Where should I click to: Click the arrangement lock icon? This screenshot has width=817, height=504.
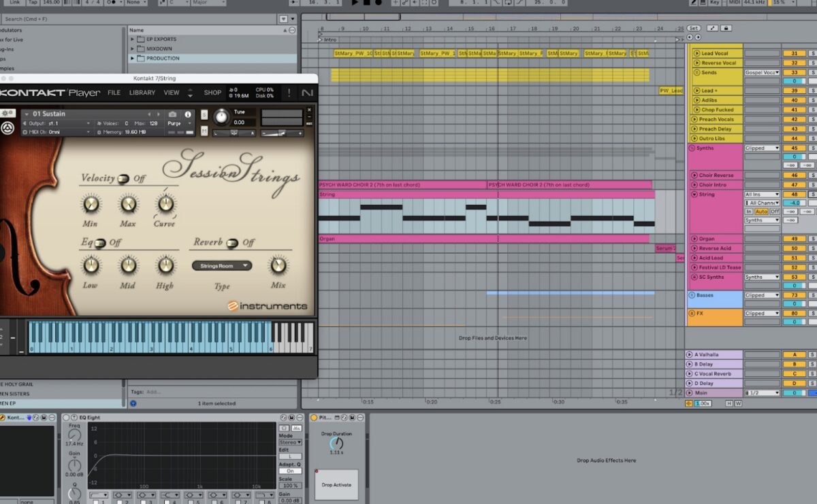click(726, 28)
